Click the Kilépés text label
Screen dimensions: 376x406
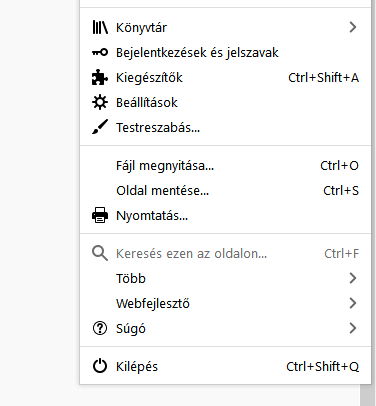click(x=137, y=367)
